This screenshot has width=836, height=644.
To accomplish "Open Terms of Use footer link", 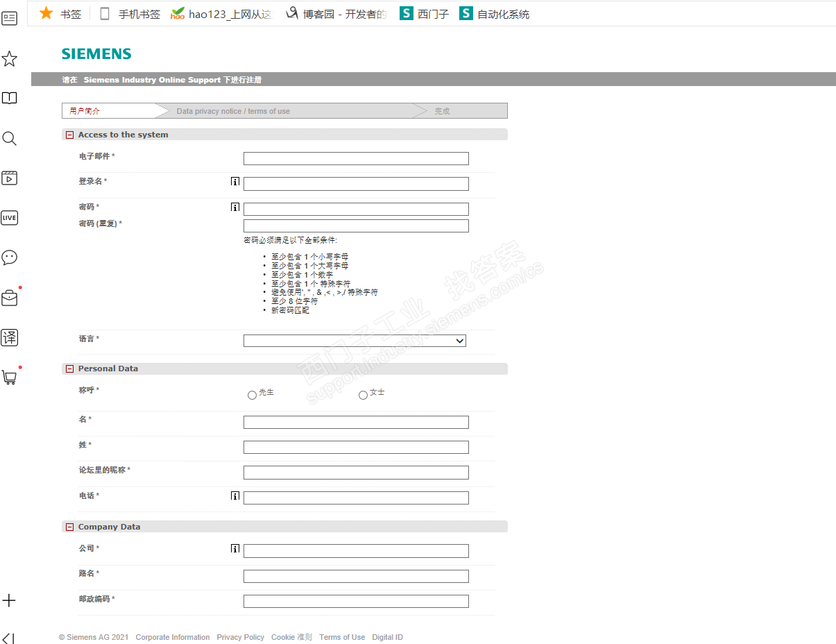I will [x=342, y=637].
